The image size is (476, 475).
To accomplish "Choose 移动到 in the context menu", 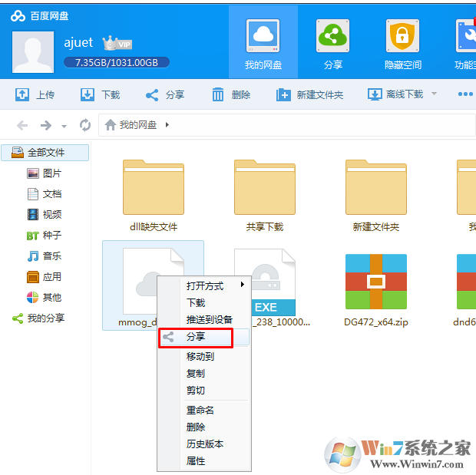I will 204,356.
